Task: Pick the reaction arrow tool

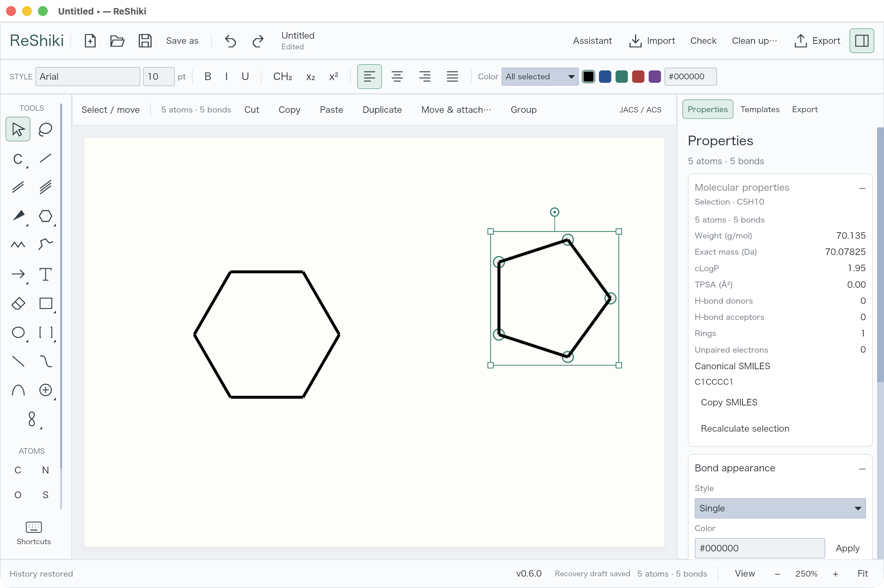Action: tap(18, 274)
